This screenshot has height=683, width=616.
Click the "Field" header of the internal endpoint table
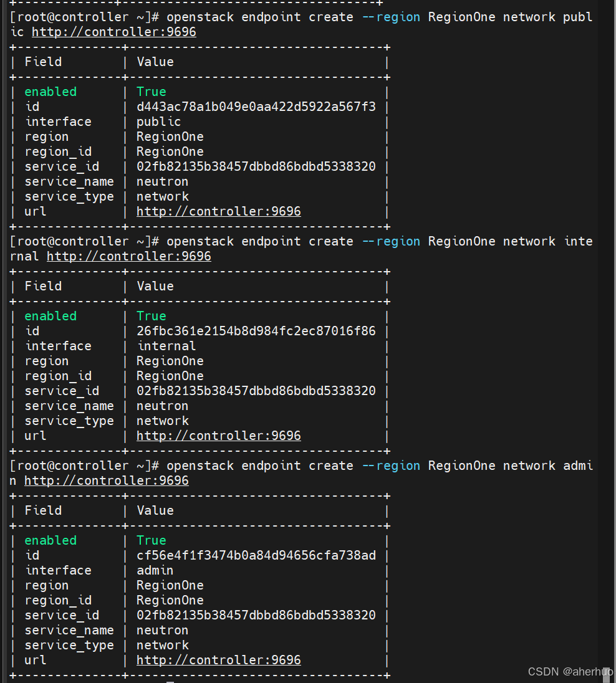point(43,286)
